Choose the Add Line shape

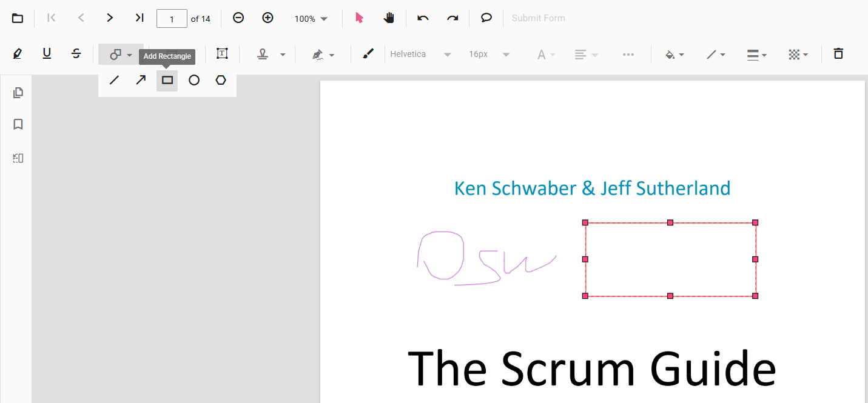click(x=114, y=80)
